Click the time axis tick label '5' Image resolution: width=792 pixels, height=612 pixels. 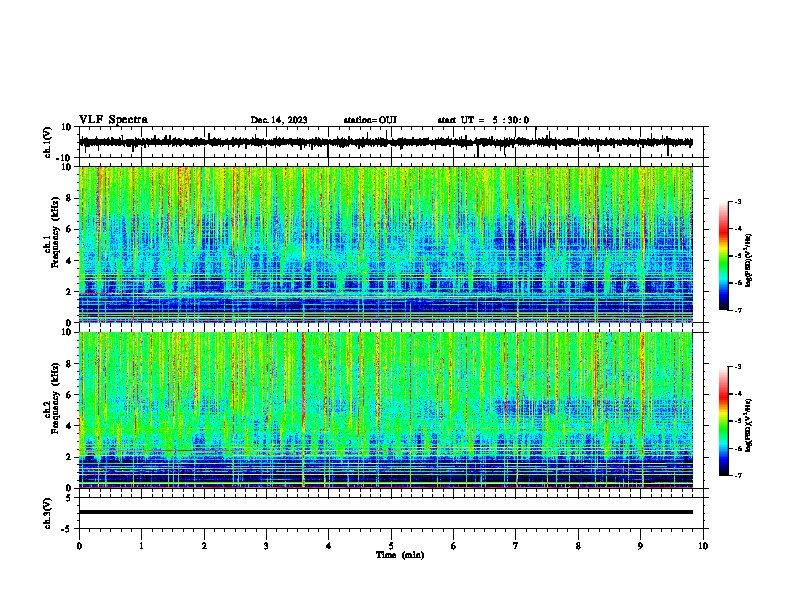coord(391,546)
